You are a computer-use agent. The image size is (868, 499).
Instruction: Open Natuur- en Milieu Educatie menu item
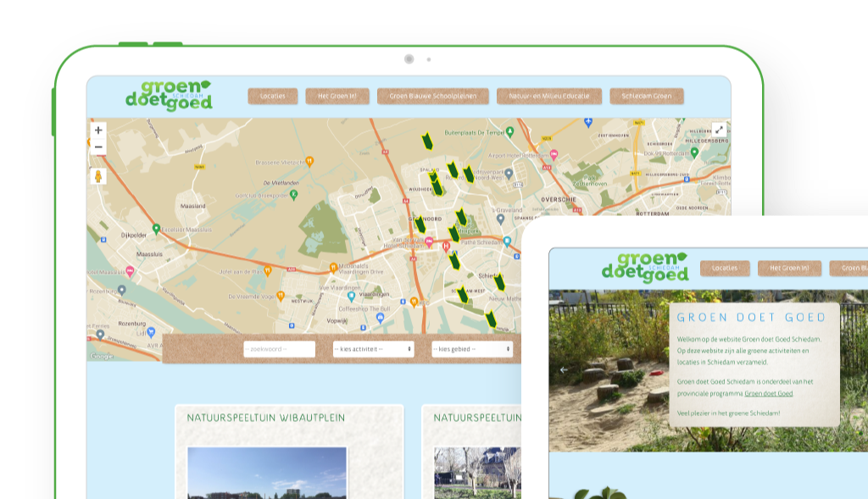click(x=549, y=97)
